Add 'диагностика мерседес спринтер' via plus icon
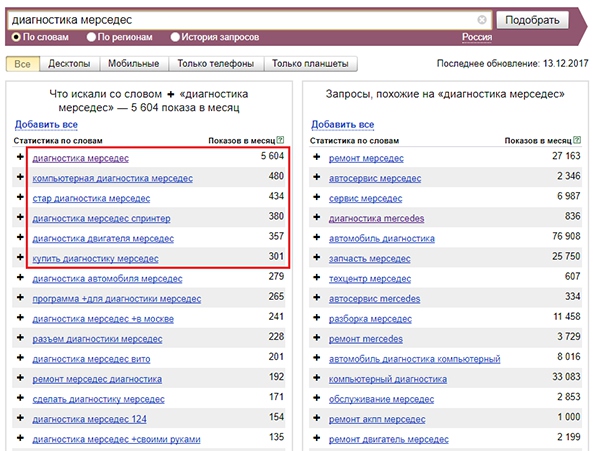The height and width of the screenshot is (451, 600). [20, 217]
